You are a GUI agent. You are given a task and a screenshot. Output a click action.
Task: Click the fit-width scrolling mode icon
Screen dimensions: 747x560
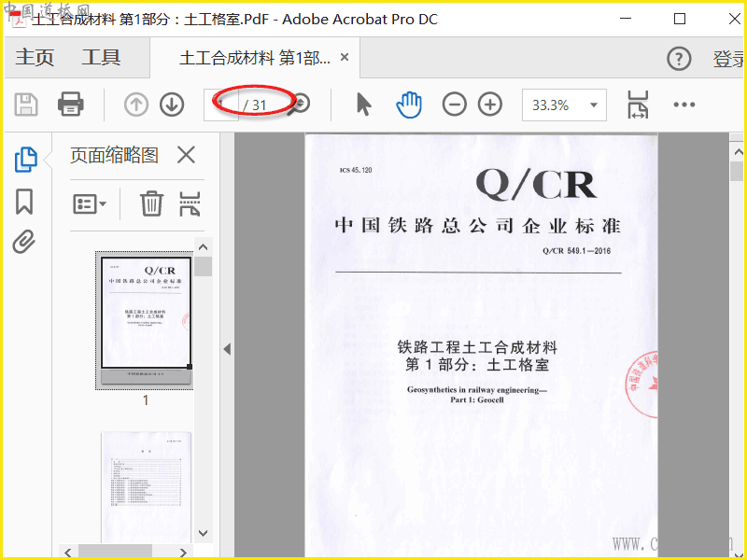pos(638,105)
